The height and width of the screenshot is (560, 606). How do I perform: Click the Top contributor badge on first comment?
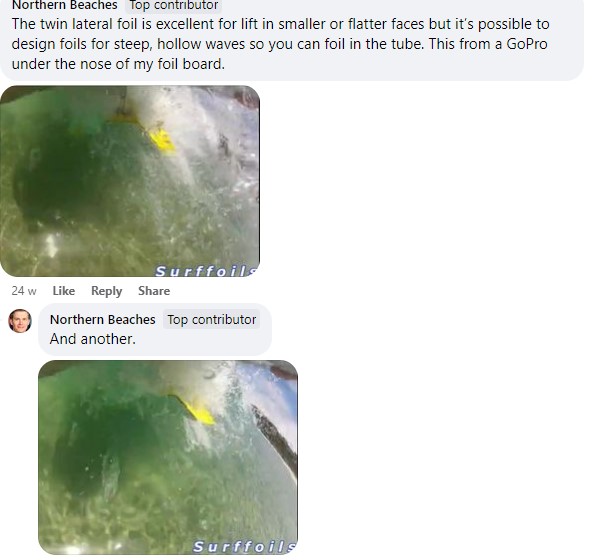click(x=174, y=5)
